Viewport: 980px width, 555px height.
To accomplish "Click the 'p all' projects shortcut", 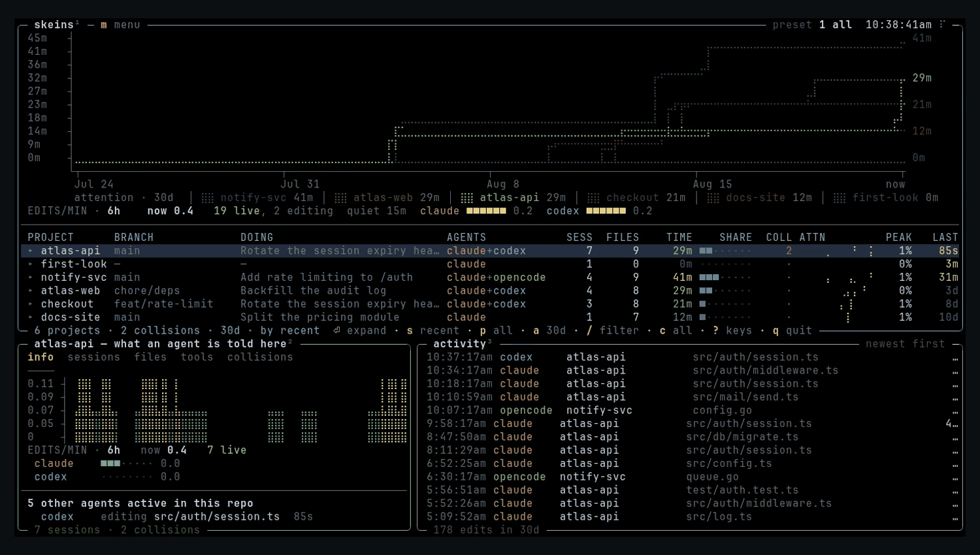I will pos(497,330).
